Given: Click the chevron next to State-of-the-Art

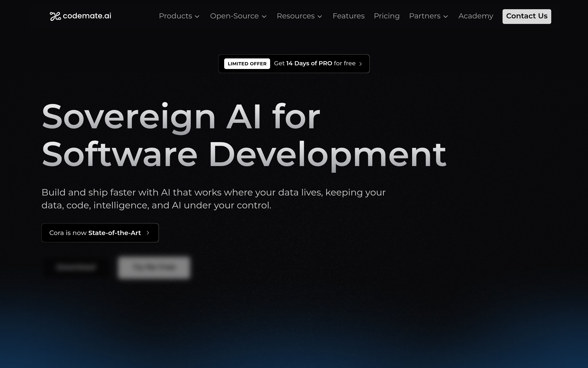Looking at the screenshot, I should [x=148, y=233].
